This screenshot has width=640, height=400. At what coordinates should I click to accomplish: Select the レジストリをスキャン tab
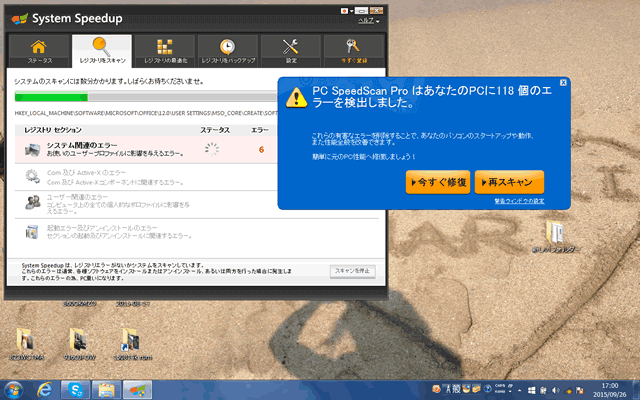(102, 51)
